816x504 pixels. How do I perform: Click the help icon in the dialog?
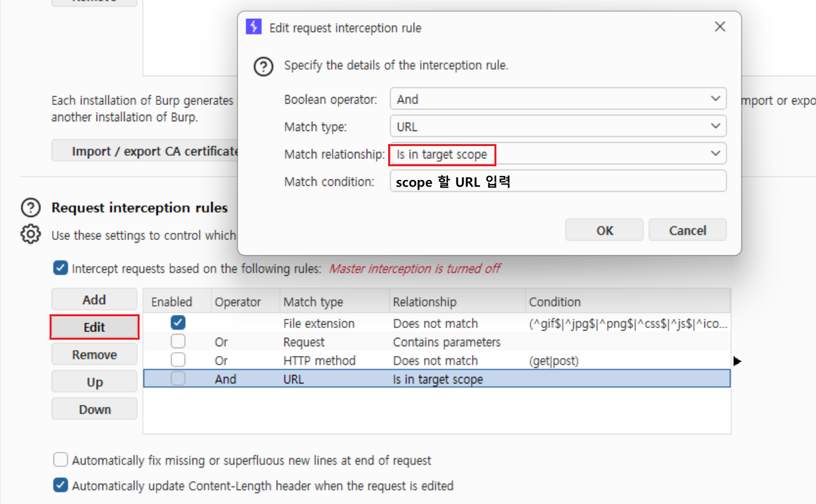264,67
